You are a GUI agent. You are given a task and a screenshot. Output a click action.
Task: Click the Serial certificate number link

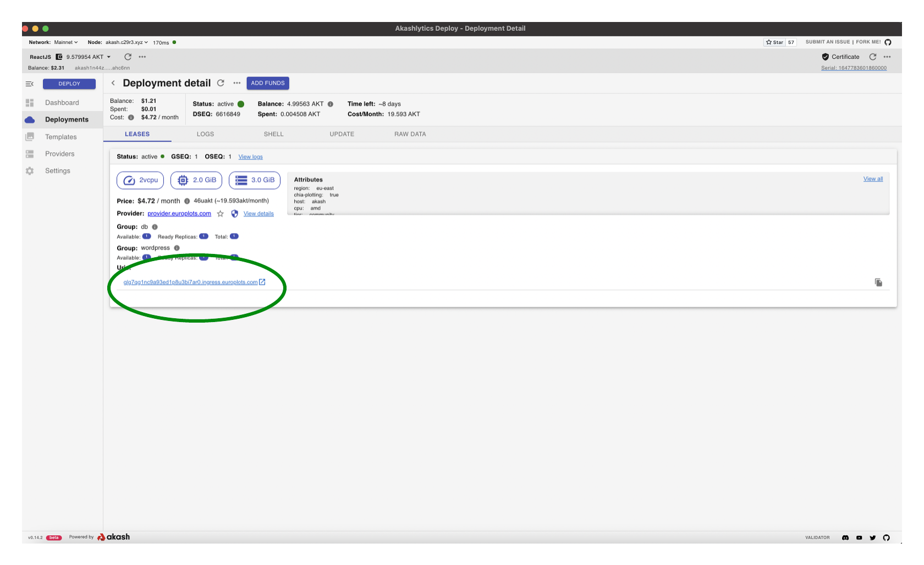click(x=854, y=68)
